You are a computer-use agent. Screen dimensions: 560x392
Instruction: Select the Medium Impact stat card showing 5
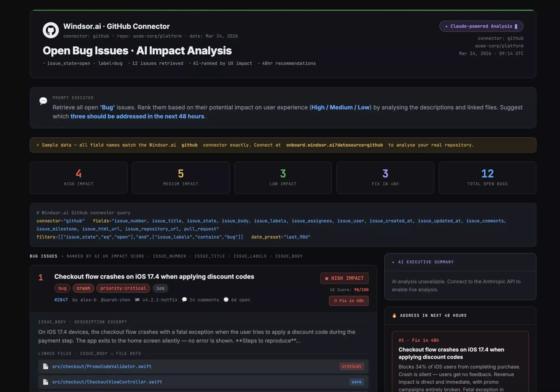point(181,178)
